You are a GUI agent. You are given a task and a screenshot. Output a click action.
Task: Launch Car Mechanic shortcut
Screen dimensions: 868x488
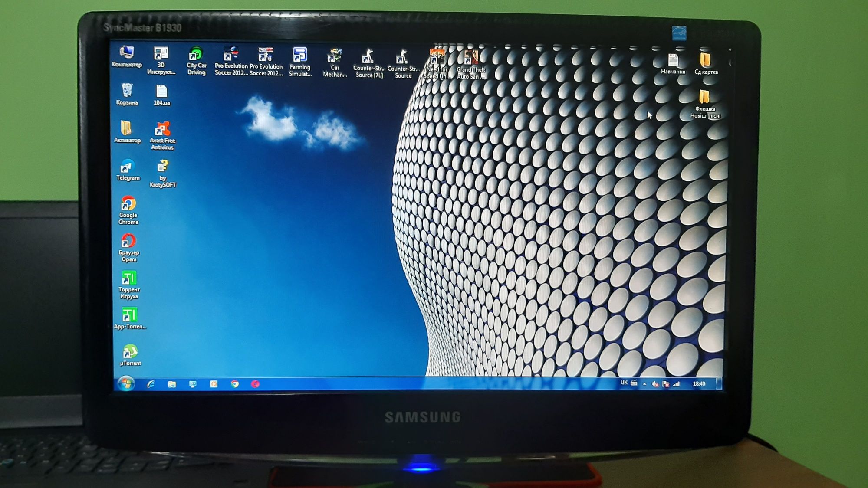335,63
